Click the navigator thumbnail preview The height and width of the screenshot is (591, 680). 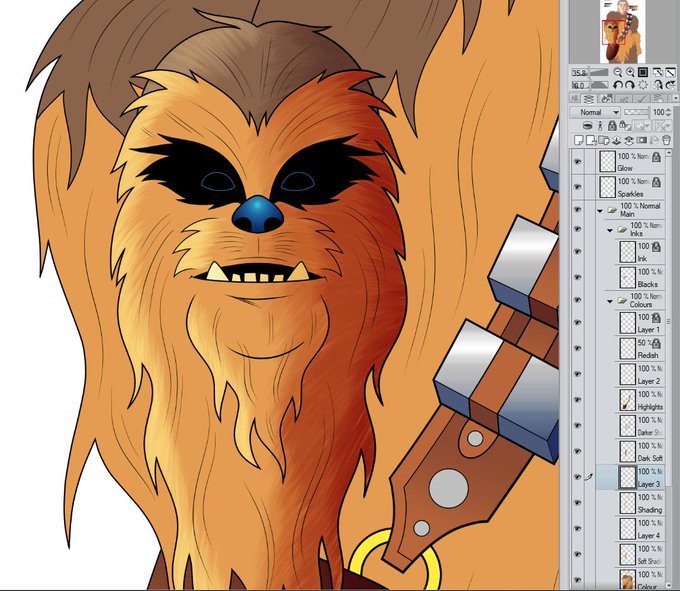tap(623, 31)
